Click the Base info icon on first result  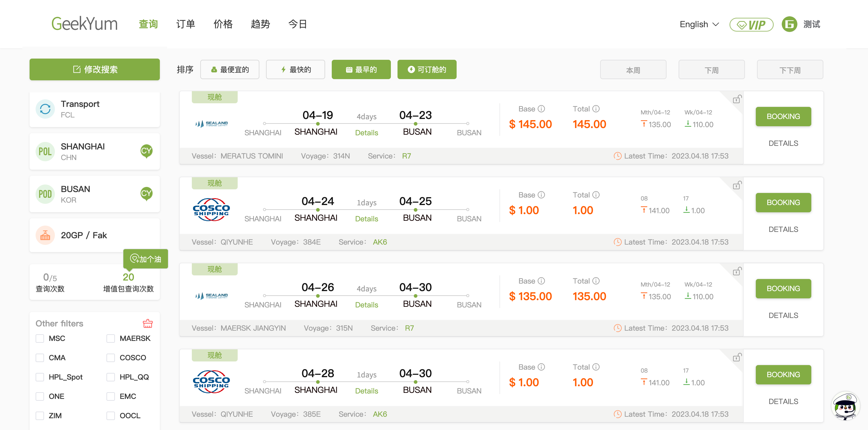(x=541, y=109)
